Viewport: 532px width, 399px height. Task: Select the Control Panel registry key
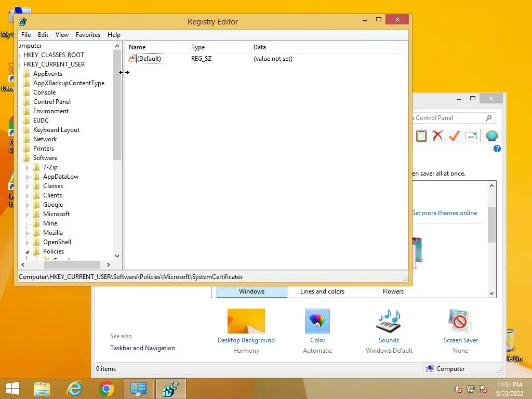pos(52,102)
